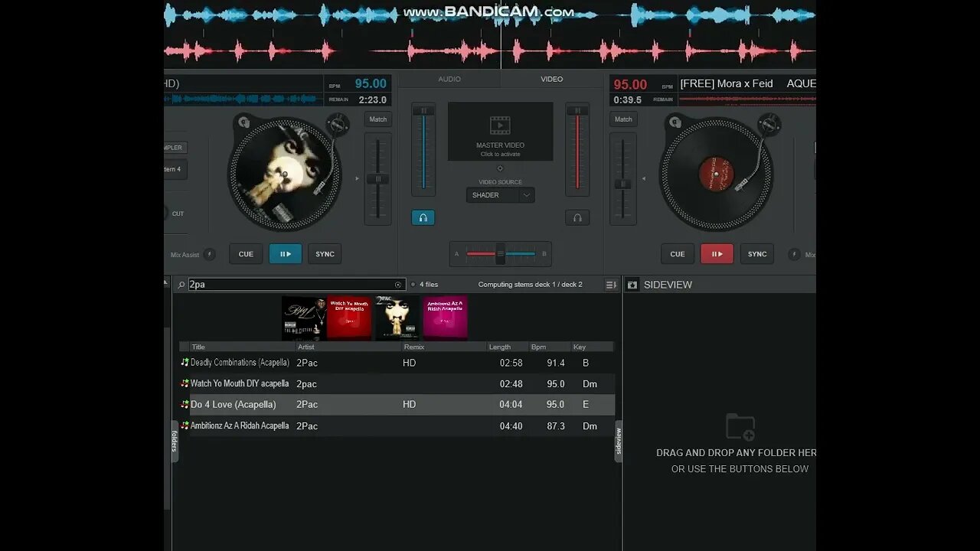The width and height of the screenshot is (980, 551).
Task: Clear the search box with the X icon
Action: (x=398, y=285)
